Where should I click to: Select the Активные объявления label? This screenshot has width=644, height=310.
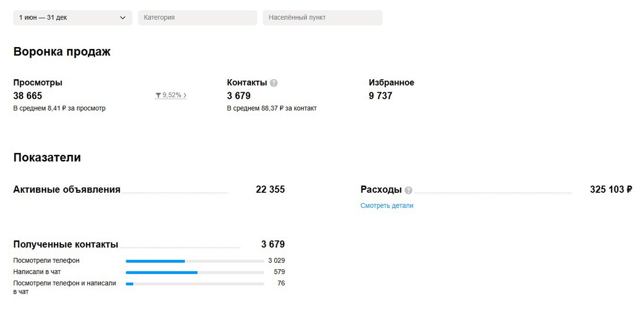click(67, 189)
